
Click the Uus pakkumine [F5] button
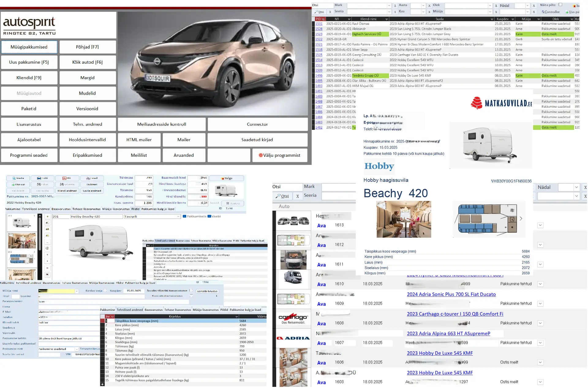point(29,62)
